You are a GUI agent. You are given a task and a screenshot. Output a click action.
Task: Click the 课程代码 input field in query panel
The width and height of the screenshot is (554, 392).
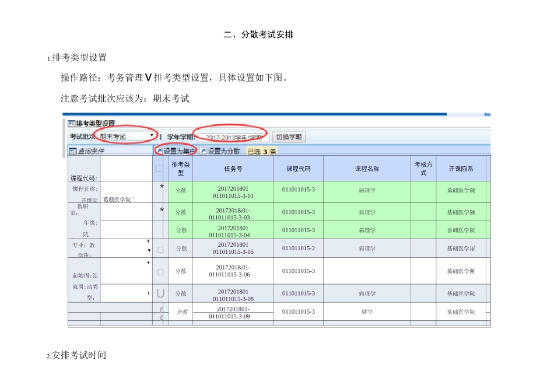126,169
